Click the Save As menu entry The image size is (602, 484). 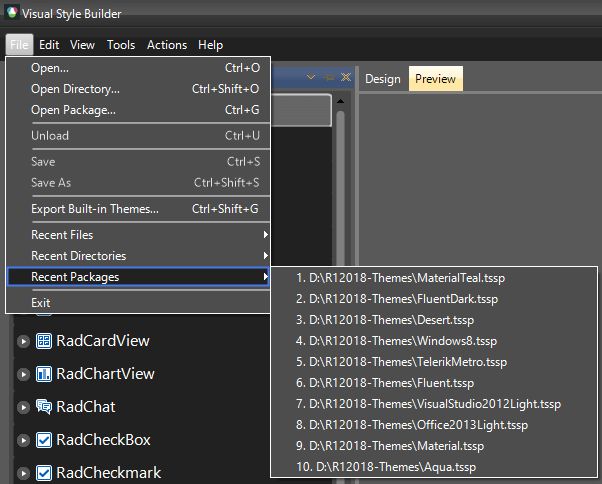click(139, 183)
